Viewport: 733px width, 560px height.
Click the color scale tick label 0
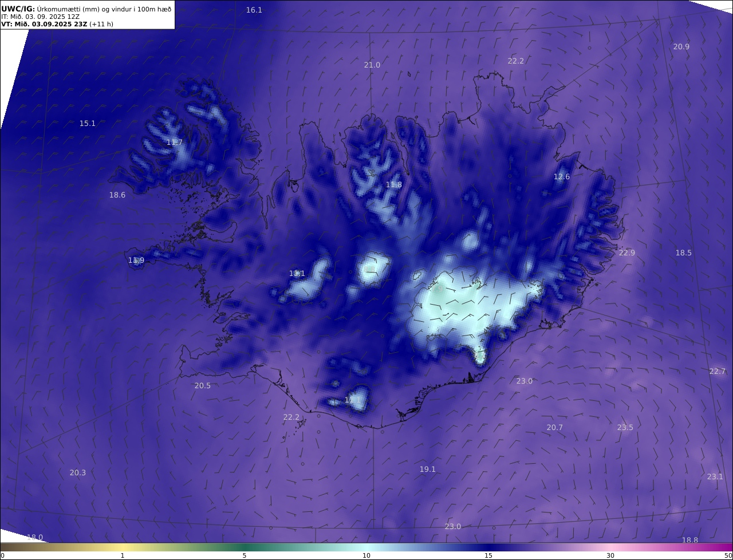click(x=2, y=555)
